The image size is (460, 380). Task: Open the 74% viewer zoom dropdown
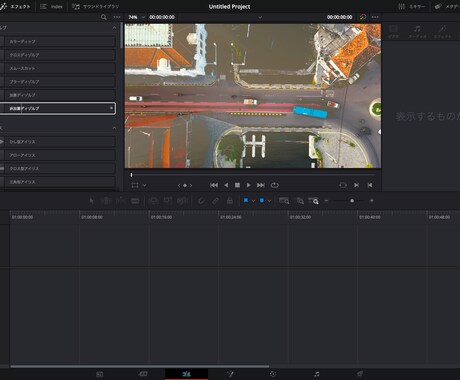(x=137, y=17)
